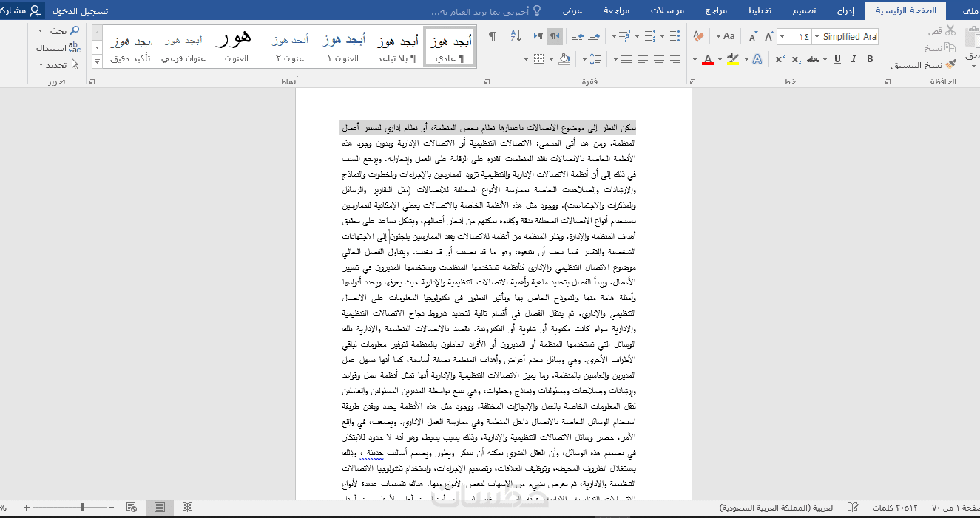Enable right-to-left text direction

(555, 36)
